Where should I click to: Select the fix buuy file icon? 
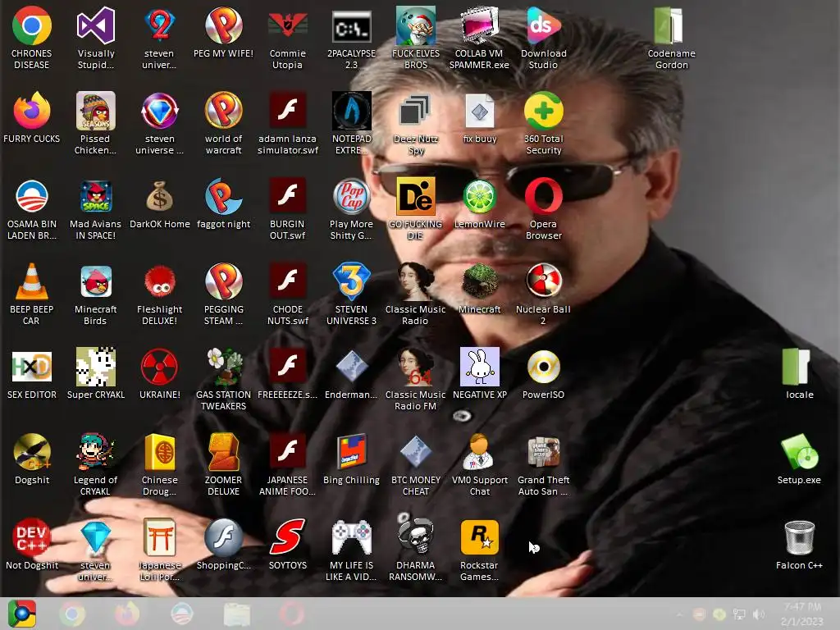click(x=479, y=111)
